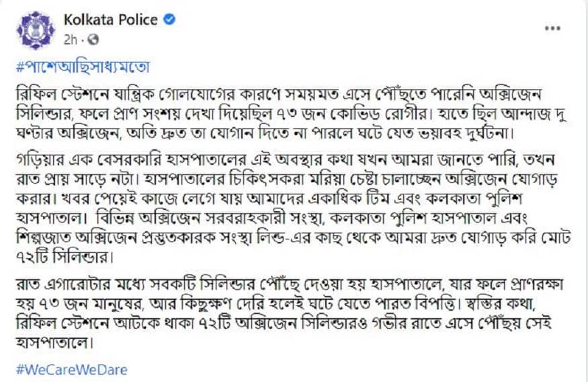The width and height of the screenshot is (588, 382).
Task: Click the blue verified badge icon
Action: coord(171,20)
